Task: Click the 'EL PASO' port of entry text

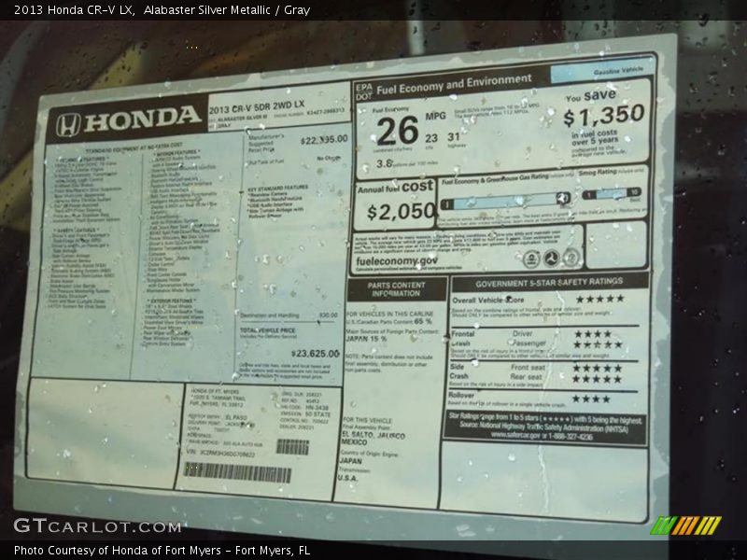Action: tap(236, 417)
